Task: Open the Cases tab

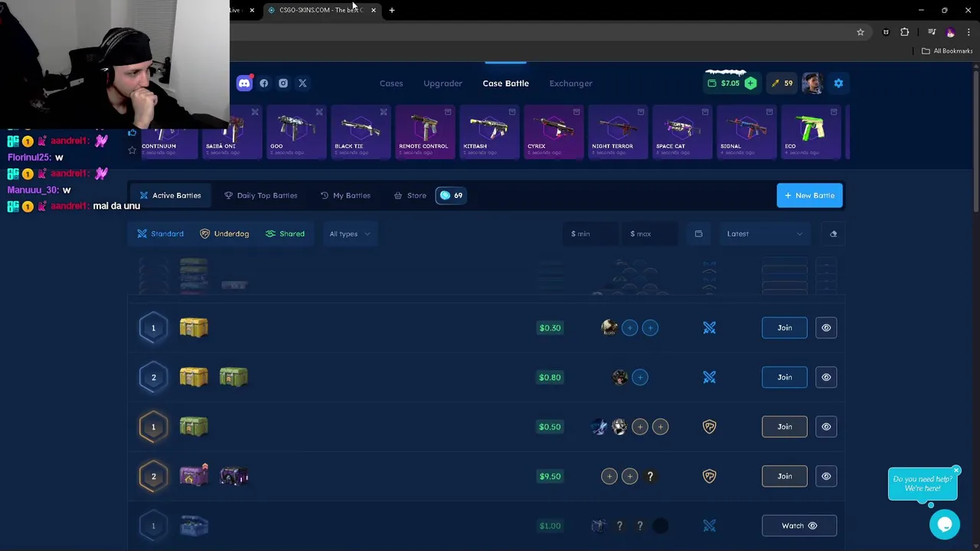Action: point(391,83)
